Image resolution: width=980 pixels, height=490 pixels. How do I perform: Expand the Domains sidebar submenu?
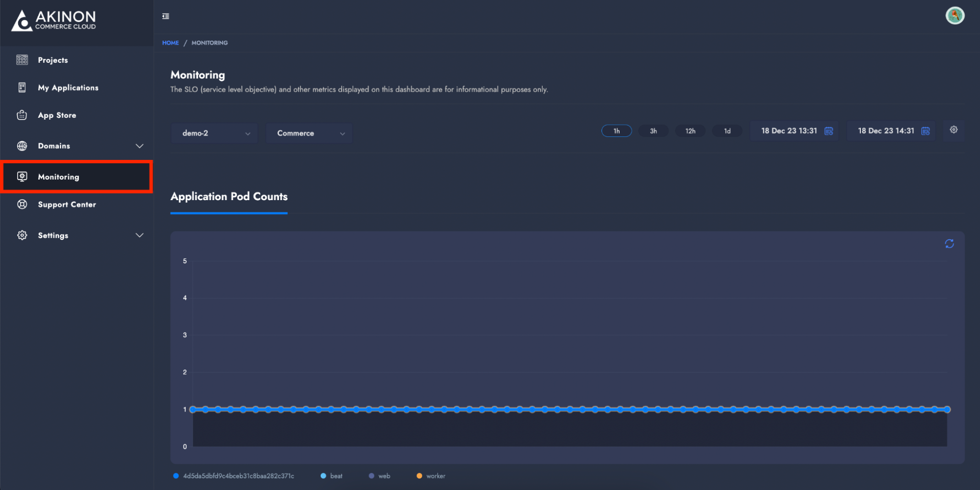click(x=139, y=146)
